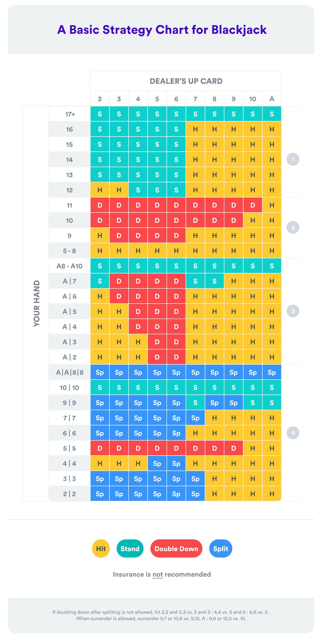Click the 5 - 8 hand row label
Image resolution: width=322 pixels, height=644 pixels.
[x=69, y=251]
